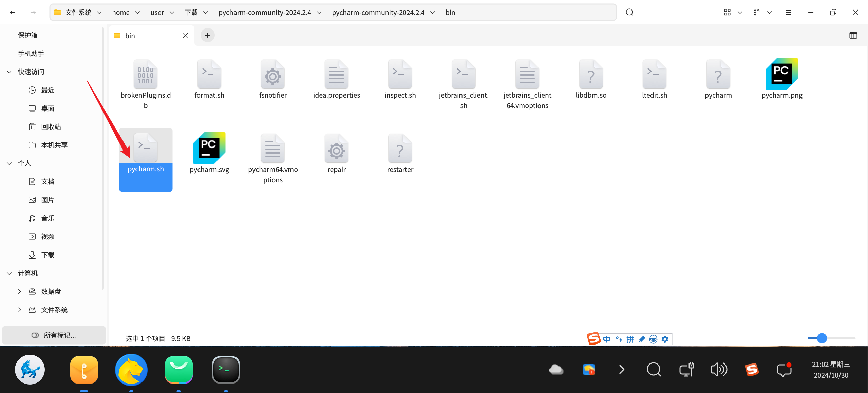The image size is (868, 393).
Task: Expand the user breadcrumb dropdown
Action: [x=172, y=13]
